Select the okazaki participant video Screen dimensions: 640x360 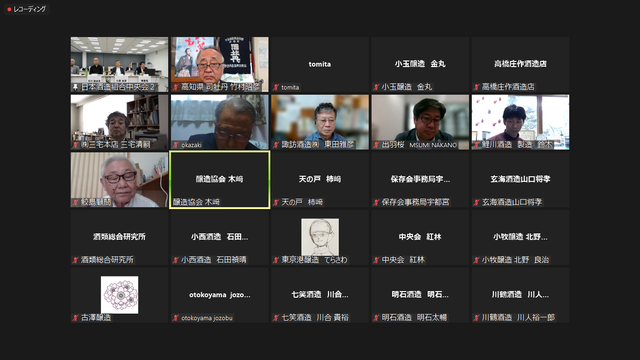(x=220, y=122)
